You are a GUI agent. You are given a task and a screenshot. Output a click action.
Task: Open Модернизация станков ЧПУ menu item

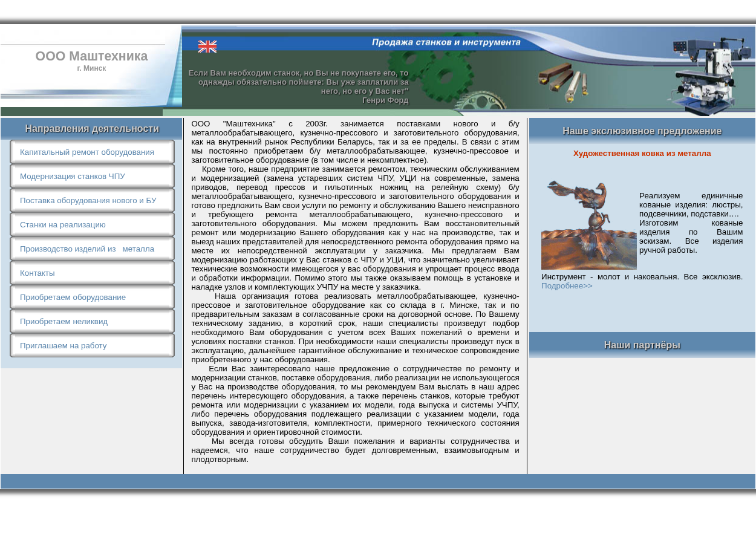coord(92,176)
